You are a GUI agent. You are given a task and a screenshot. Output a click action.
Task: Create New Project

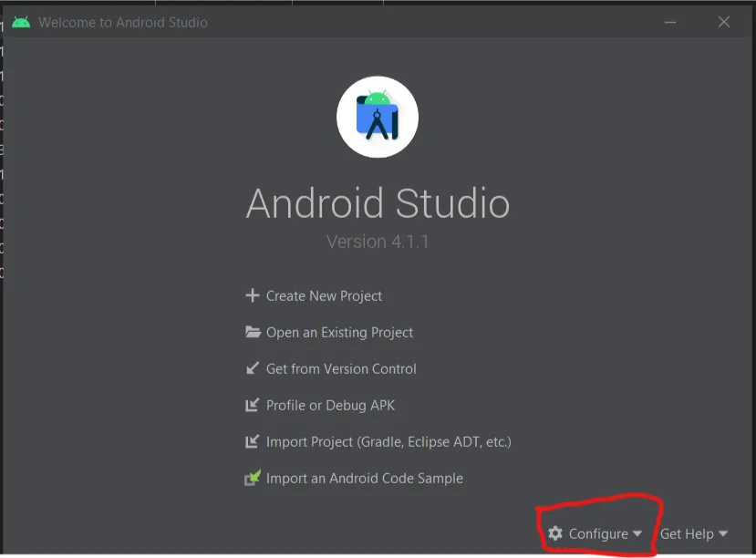click(x=324, y=295)
